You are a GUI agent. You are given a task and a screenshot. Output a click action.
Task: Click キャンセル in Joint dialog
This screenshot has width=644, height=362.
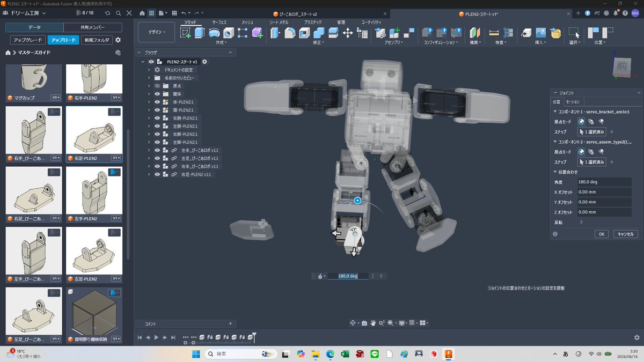625,234
